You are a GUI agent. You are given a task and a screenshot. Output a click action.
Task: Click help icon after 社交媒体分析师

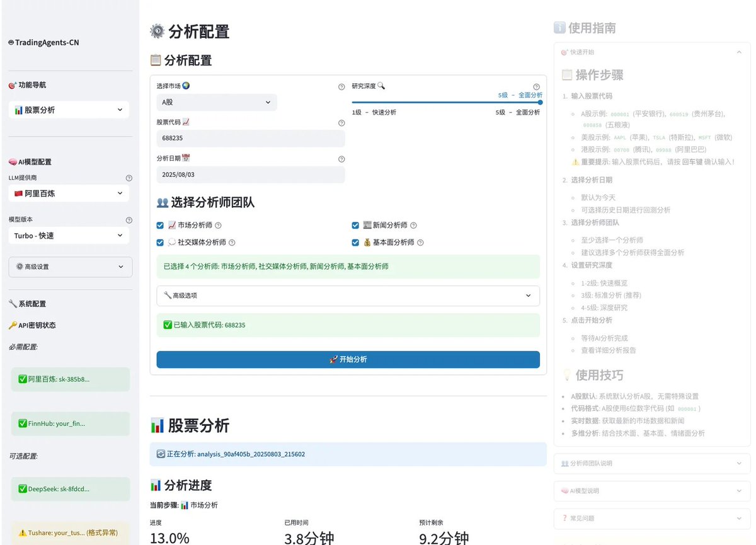(x=232, y=243)
